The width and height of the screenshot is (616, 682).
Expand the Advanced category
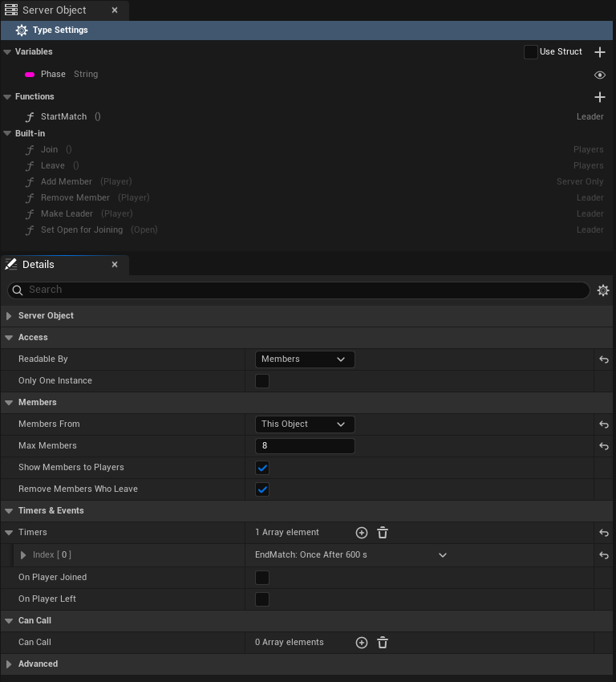coord(9,664)
